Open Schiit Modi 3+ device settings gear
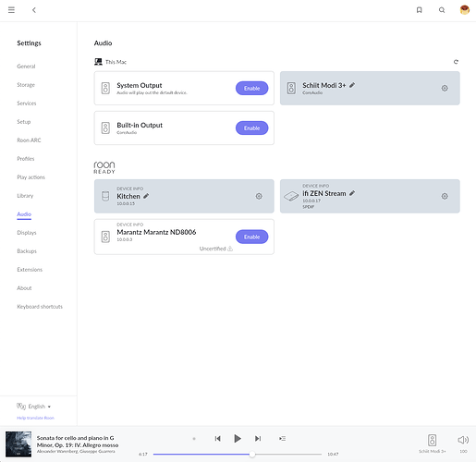 tap(445, 89)
